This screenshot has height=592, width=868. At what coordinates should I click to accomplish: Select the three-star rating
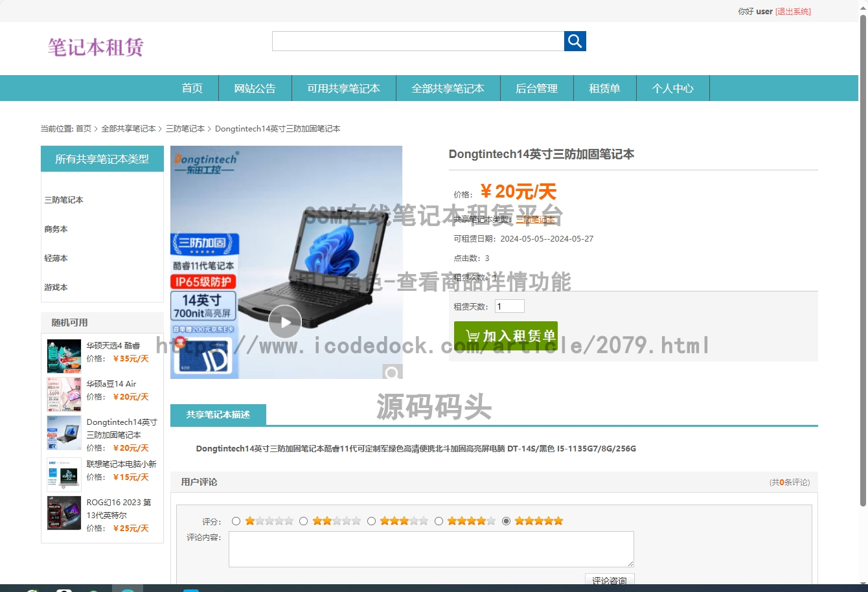coord(371,521)
